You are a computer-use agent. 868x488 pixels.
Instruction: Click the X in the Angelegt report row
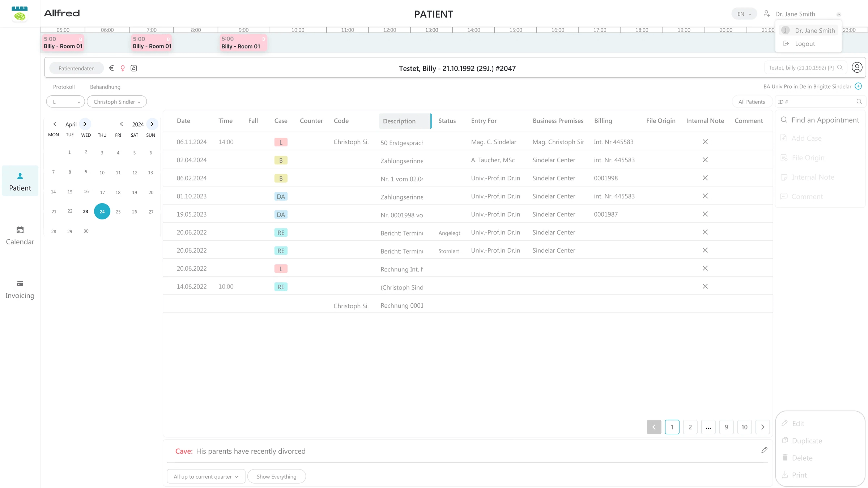(x=705, y=232)
